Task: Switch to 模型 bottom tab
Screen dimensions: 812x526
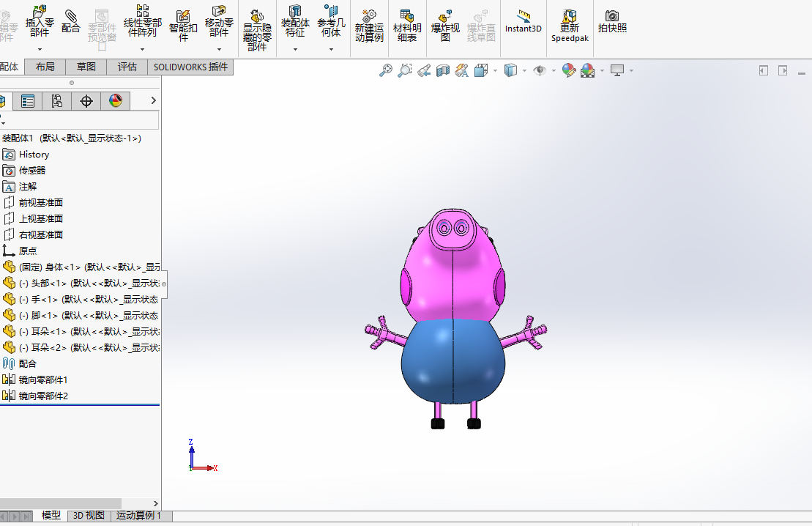Action: point(51,516)
